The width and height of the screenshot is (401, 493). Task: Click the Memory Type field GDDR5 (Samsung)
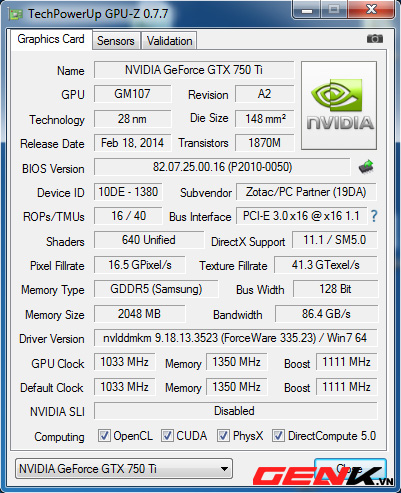click(x=156, y=289)
